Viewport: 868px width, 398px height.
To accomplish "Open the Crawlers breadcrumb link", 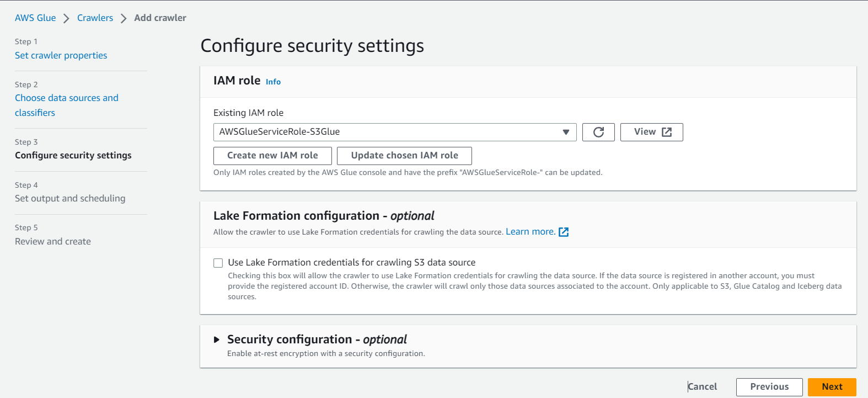I will pyautogui.click(x=95, y=18).
